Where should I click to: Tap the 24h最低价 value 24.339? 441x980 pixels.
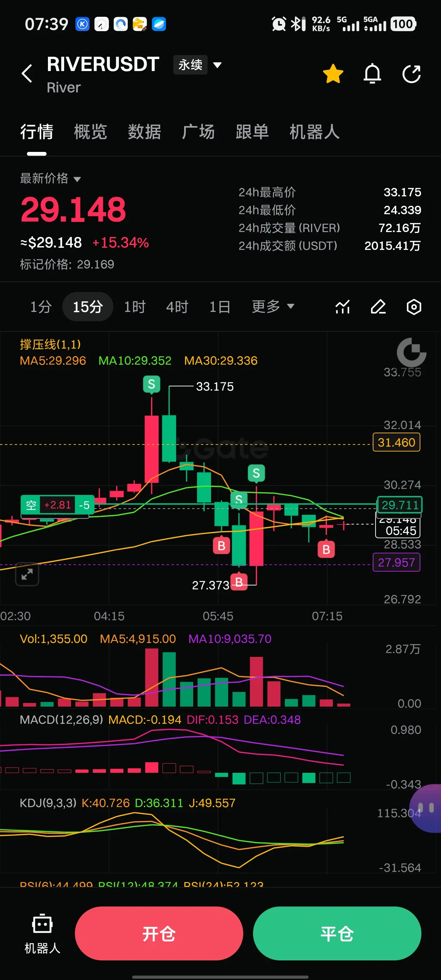click(x=402, y=210)
